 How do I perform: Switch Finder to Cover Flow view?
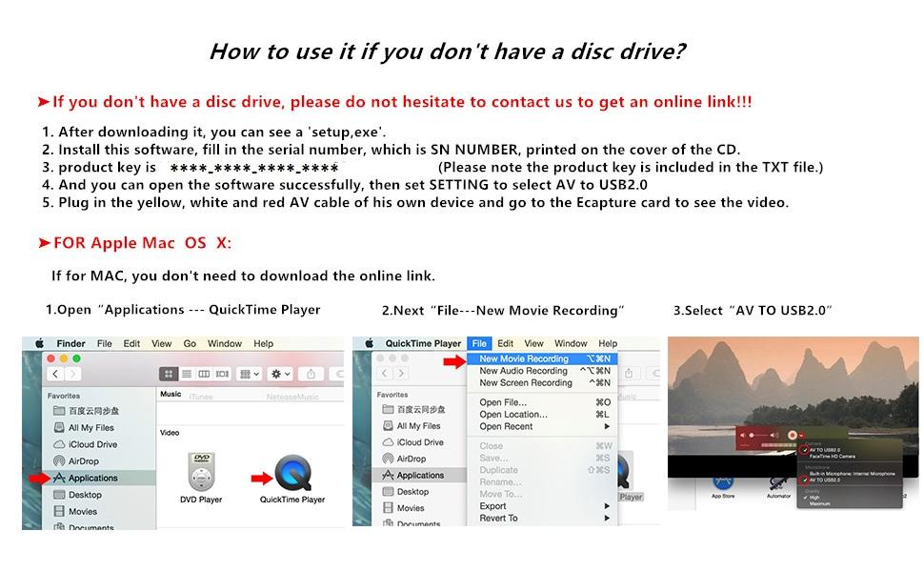[222, 374]
